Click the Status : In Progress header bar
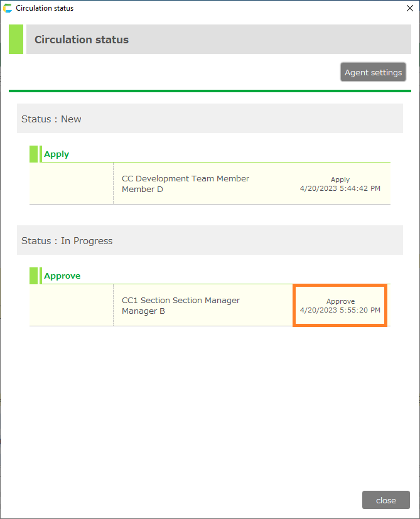420x519 pixels. pos(210,240)
